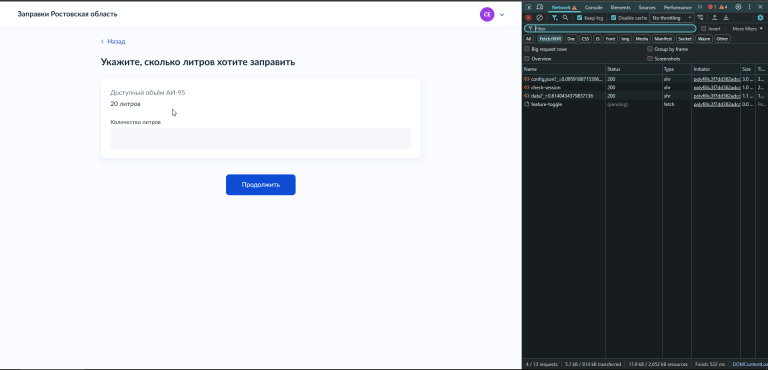Screen dimensions: 768x370
Task: Click Заправки Ростовская область header title
Action: (x=67, y=14)
